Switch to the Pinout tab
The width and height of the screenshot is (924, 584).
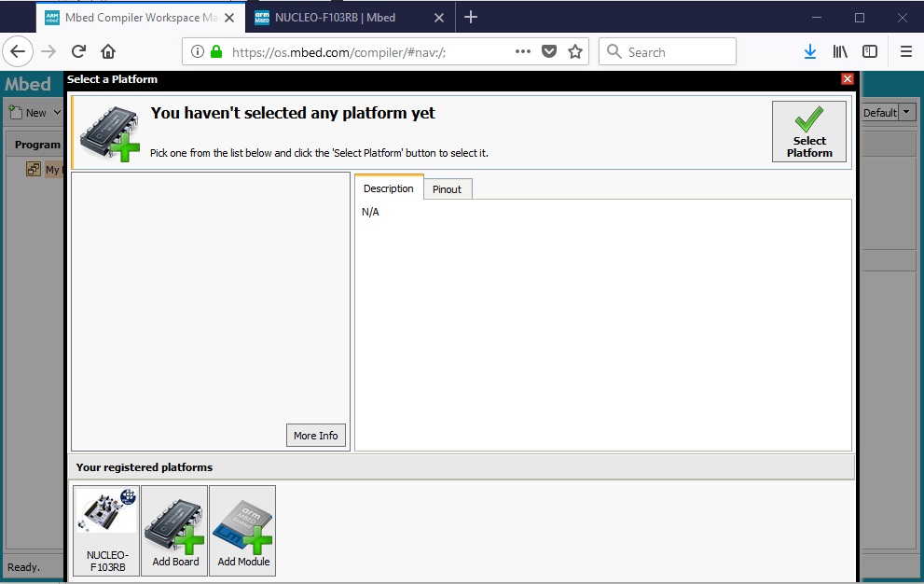447,189
